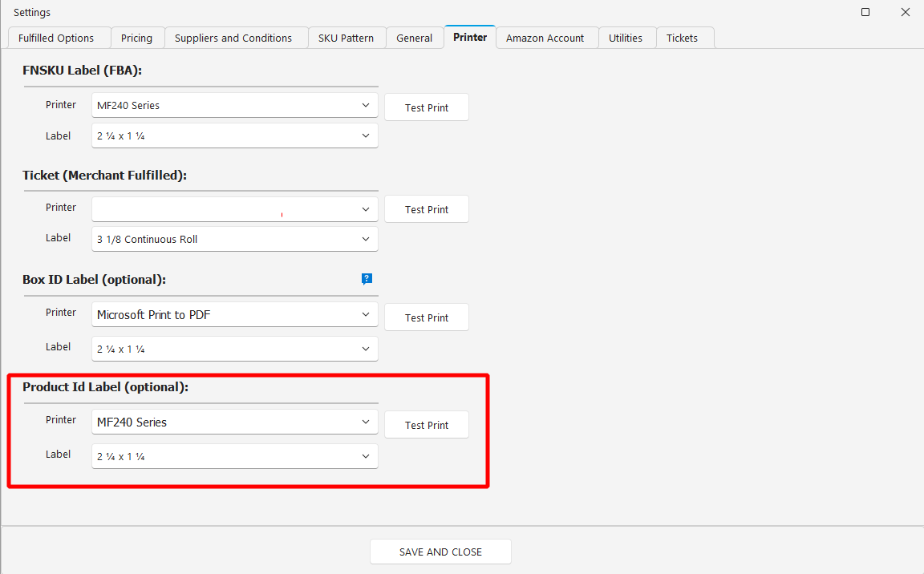Maximize the Settings window
The width and height of the screenshot is (924, 574).
pos(865,12)
